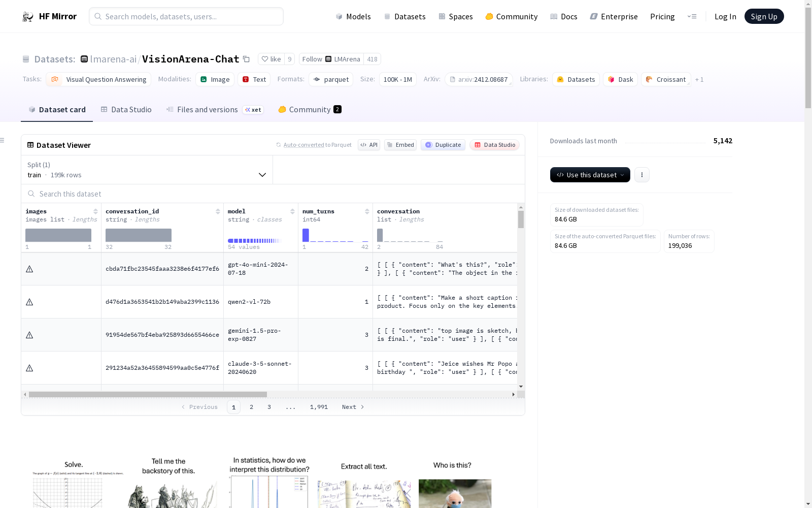Viewport: 812px width, 508px height.
Task: Click the search models, datasets, users field
Action: point(186,16)
